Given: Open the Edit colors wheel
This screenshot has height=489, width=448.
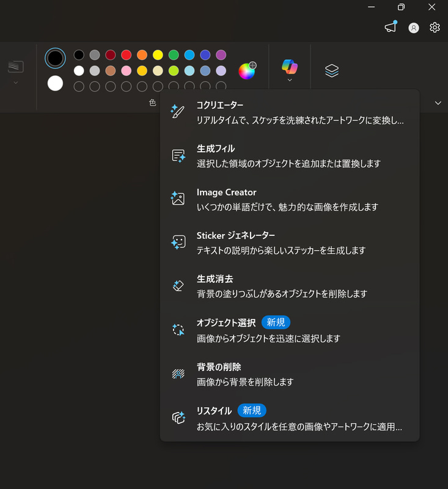Looking at the screenshot, I should point(248,70).
